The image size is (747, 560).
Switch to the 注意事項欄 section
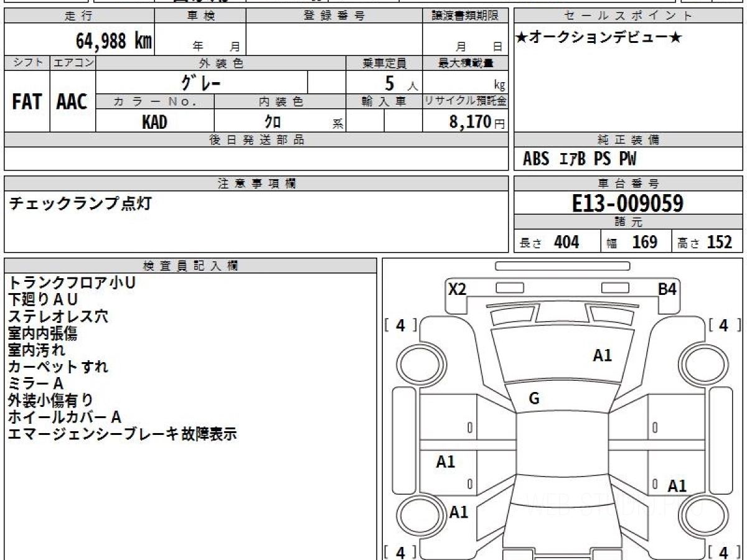tap(255, 182)
